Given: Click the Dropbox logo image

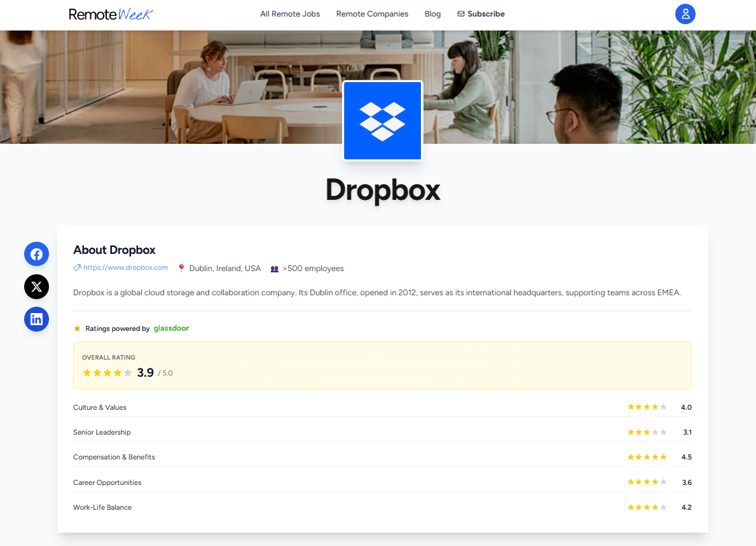Looking at the screenshot, I should point(382,121).
